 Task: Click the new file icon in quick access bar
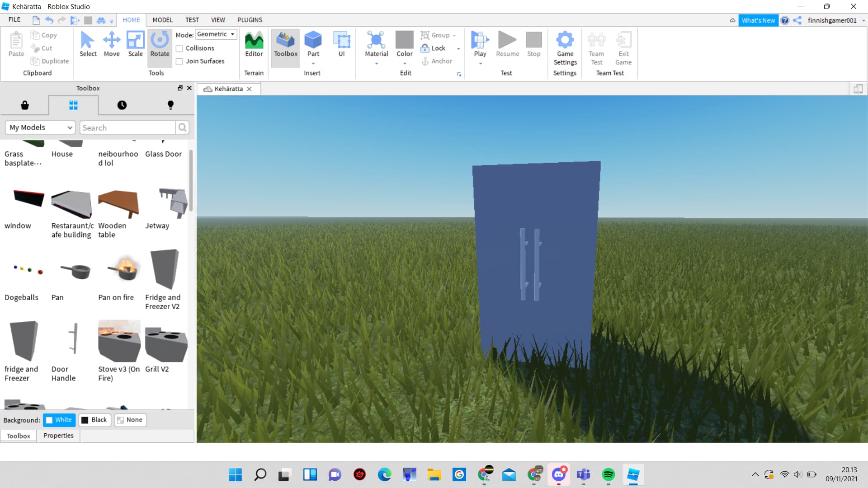[36, 20]
